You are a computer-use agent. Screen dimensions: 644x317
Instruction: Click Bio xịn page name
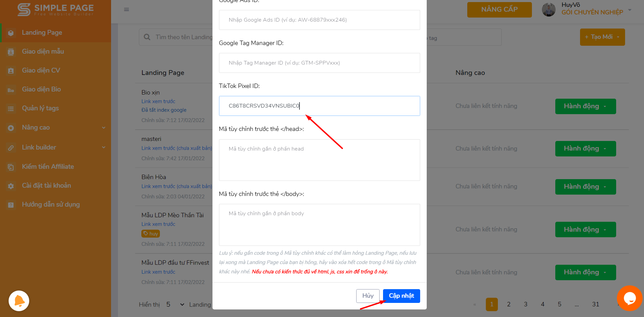click(x=150, y=92)
